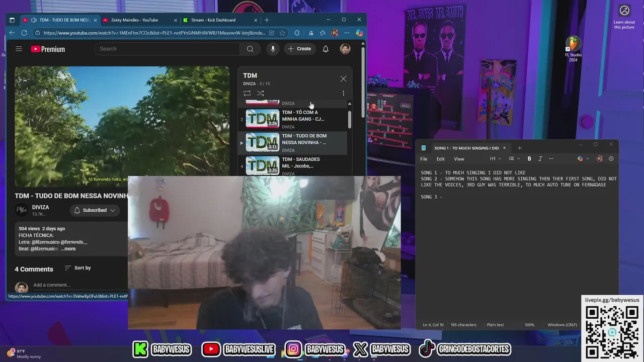Open the list style dropdown in Notepad
The width and height of the screenshot is (644, 362).
click(x=514, y=159)
